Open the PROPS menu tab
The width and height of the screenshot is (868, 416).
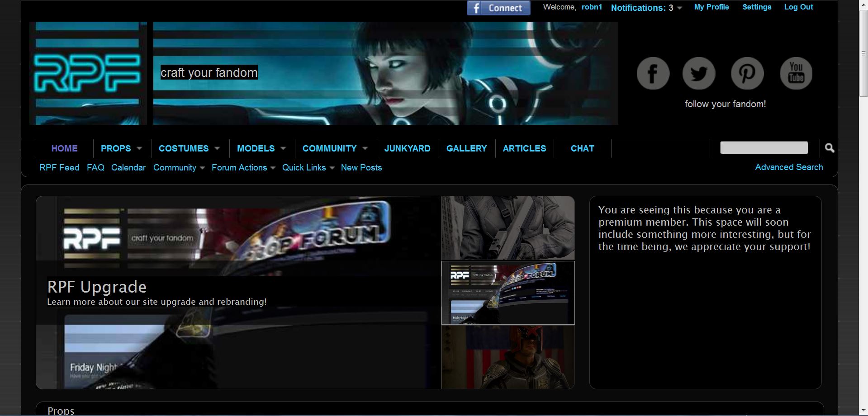pyautogui.click(x=116, y=148)
